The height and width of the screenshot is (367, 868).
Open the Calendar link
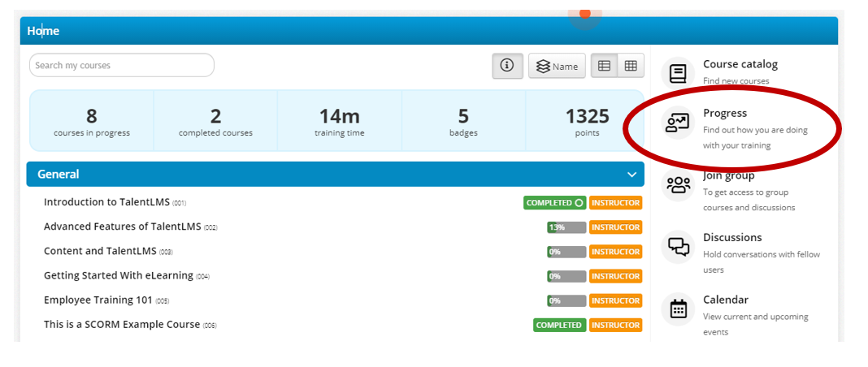(x=725, y=300)
